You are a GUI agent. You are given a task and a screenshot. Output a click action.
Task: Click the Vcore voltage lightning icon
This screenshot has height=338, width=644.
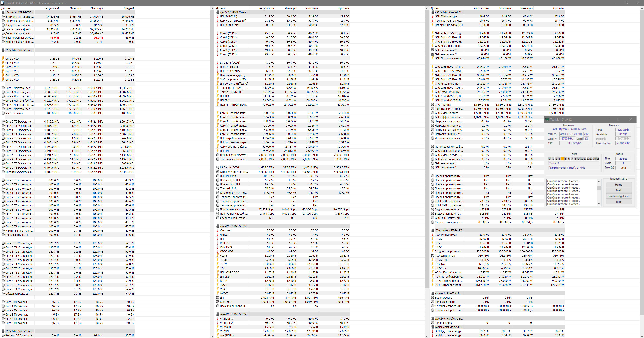point(218,255)
